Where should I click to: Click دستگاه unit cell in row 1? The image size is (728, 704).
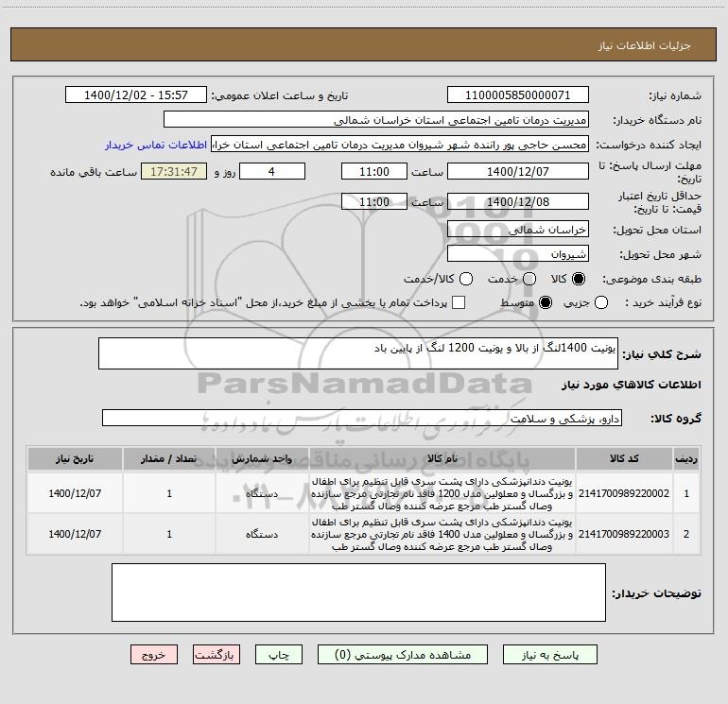262,493
